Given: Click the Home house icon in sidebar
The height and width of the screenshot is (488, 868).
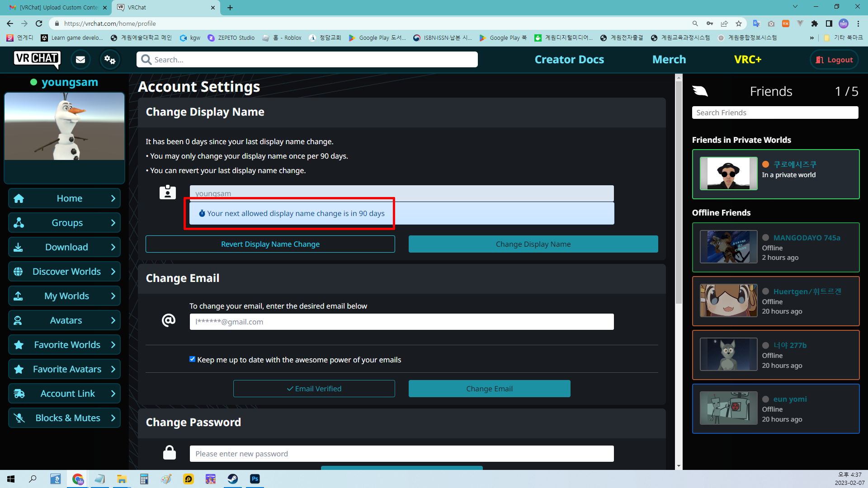Looking at the screenshot, I should tap(19, 198).
